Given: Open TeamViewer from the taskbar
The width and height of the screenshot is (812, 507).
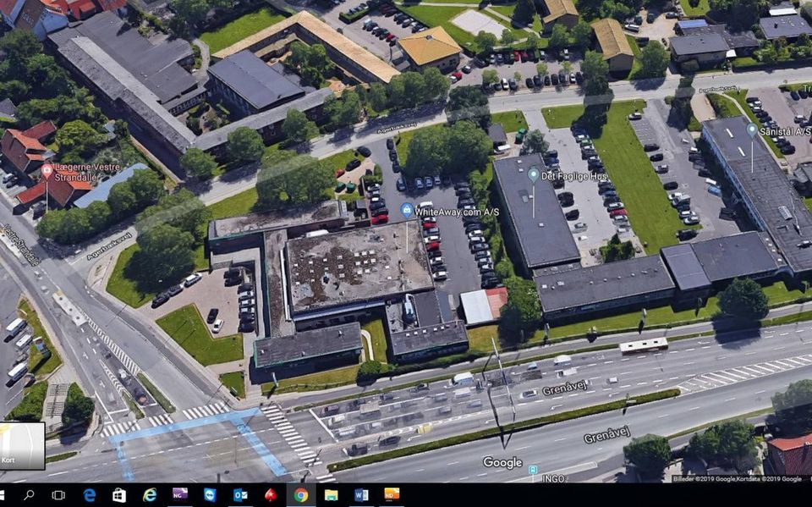Looking at the screenshot, I should 210,495.
